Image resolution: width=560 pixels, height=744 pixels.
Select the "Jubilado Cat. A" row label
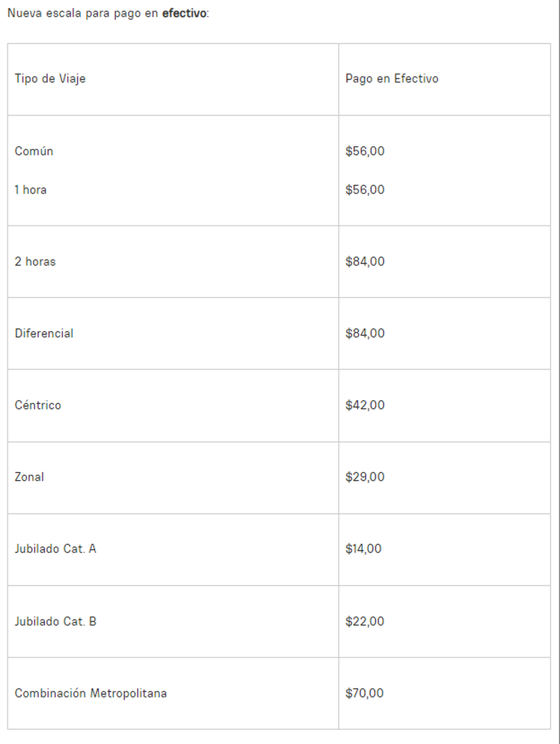click(x=55, y=549)
